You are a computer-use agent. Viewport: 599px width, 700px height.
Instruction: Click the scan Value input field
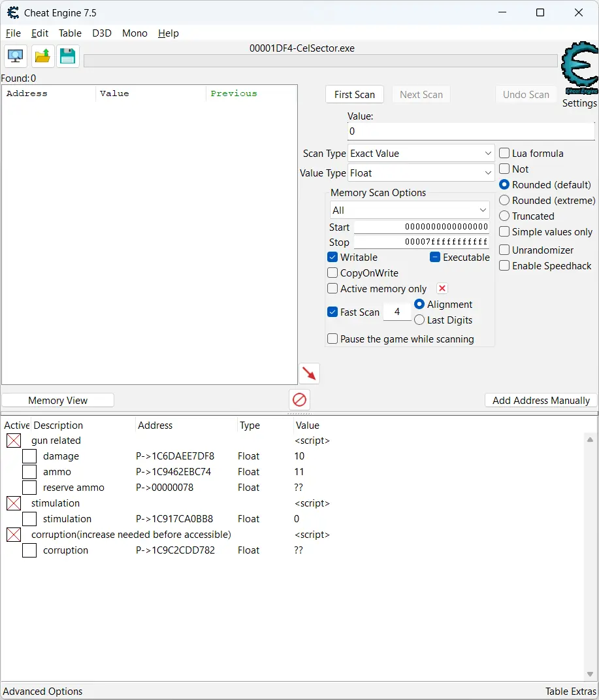tap(471, 131)
